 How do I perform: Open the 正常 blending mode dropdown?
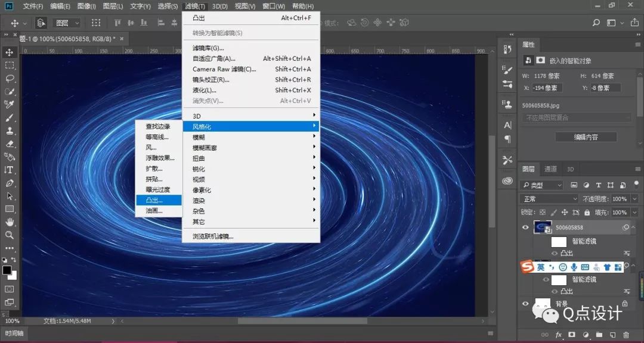click(x=547, y=199)
